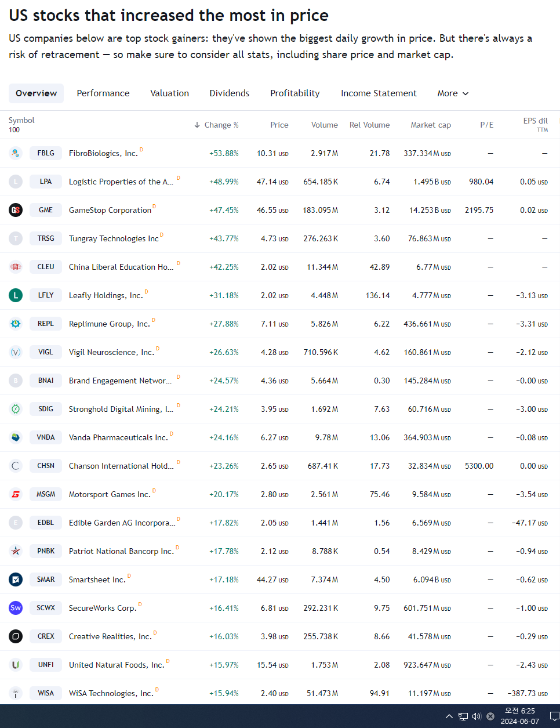The width and height of the screenshot is (560, 728).
Task: Click the Smartsheet logo icon
Action: coord(16,579)
